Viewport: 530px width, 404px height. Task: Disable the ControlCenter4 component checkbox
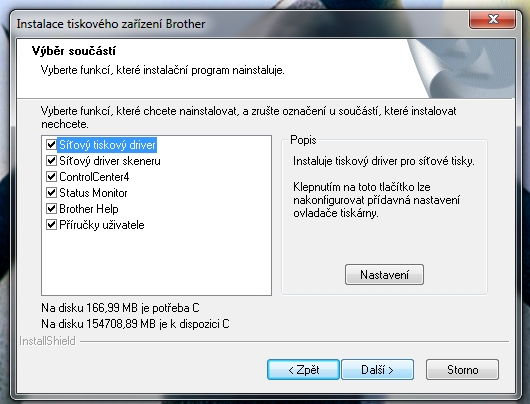click(51, 176)
